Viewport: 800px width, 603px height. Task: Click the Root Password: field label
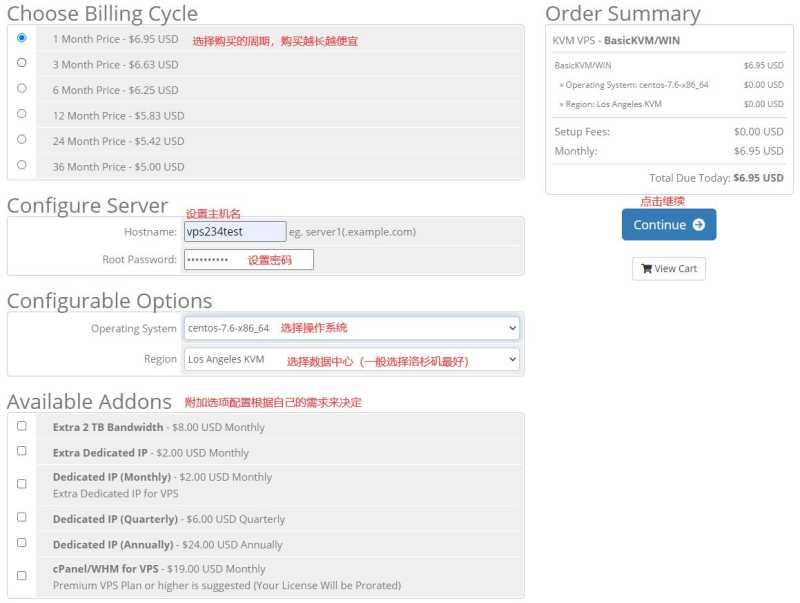(139, 260)
